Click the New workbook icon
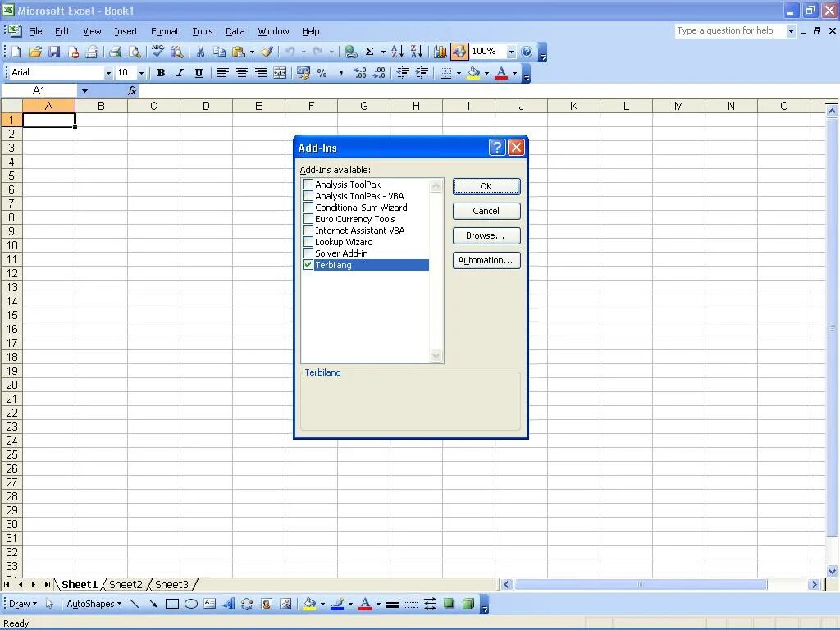The image size is (840, 630). tap(16, 52)
